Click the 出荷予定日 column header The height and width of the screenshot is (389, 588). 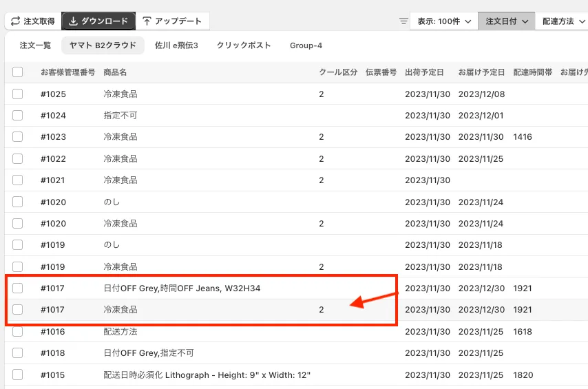coord(424,72)
